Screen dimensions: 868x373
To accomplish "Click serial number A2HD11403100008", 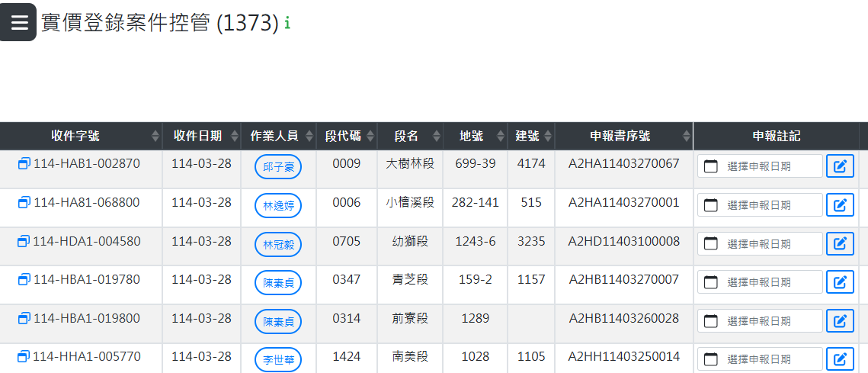I will tap(623, 241).
